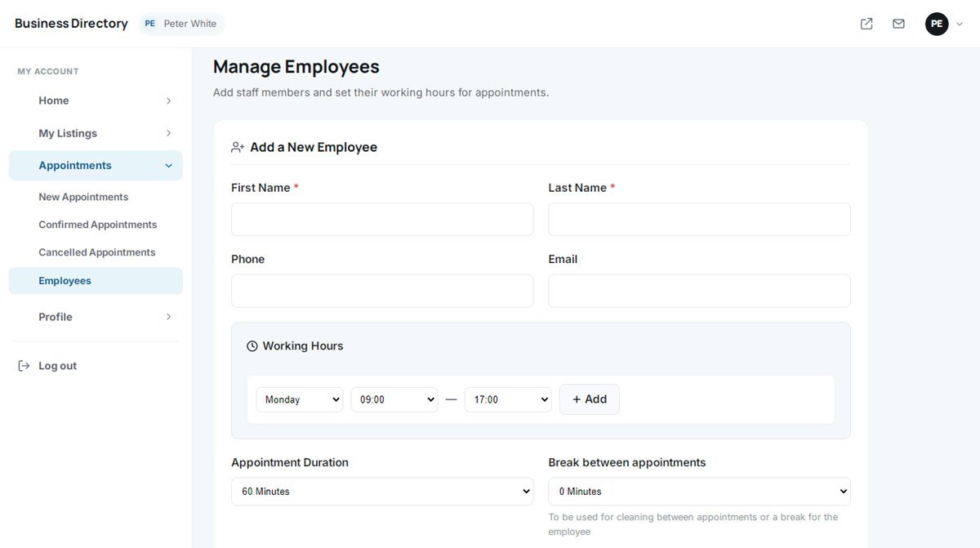This screenshot has width=980, height=548.
Task: Focus the First Name input field
Action: coord(382,220)
